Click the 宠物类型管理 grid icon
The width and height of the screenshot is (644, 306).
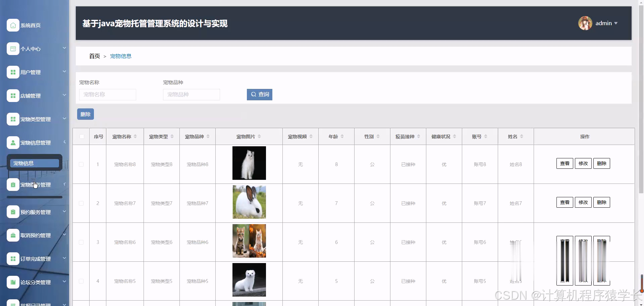pyautogui.click(x=13, y=119)
